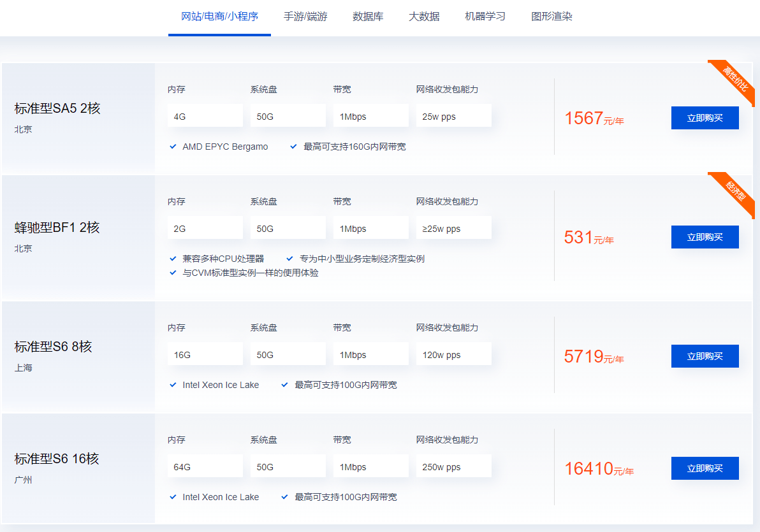
Task: Click the 2G memory value box
Action: (205, 228)
